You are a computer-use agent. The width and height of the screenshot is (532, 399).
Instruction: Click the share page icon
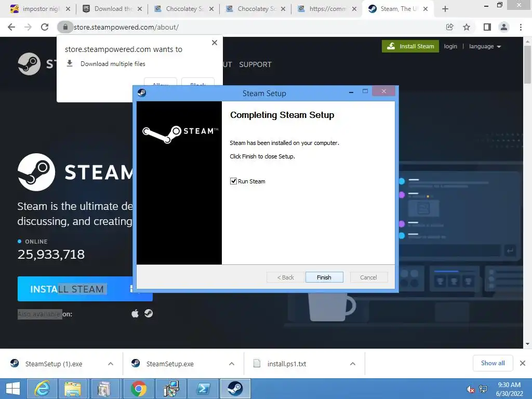(x=450, y=27)
